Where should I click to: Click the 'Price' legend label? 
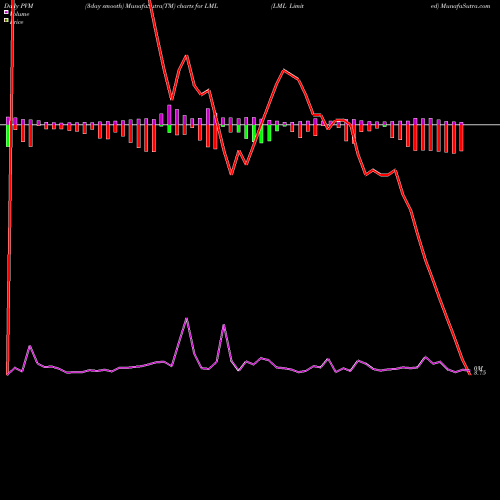17,22
